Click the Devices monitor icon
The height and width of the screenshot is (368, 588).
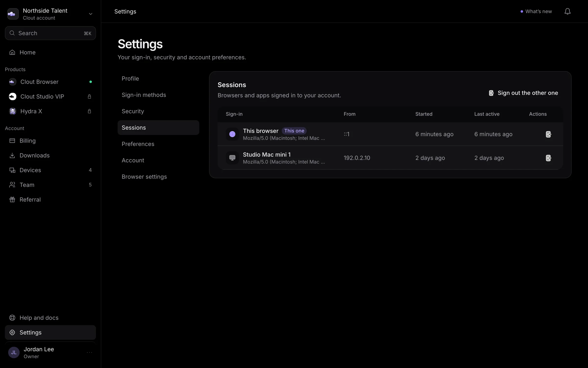click(x=12, y=170)
